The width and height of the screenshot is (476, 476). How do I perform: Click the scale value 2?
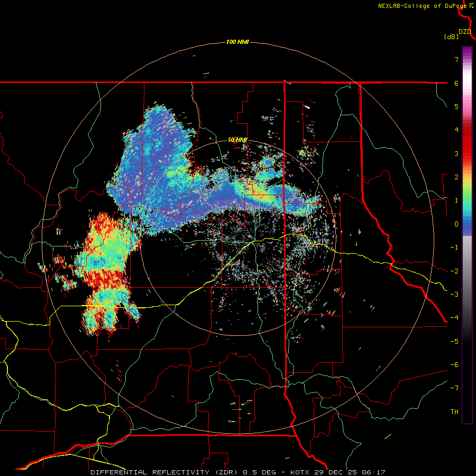pyautogui.click(x=456, y=177)
